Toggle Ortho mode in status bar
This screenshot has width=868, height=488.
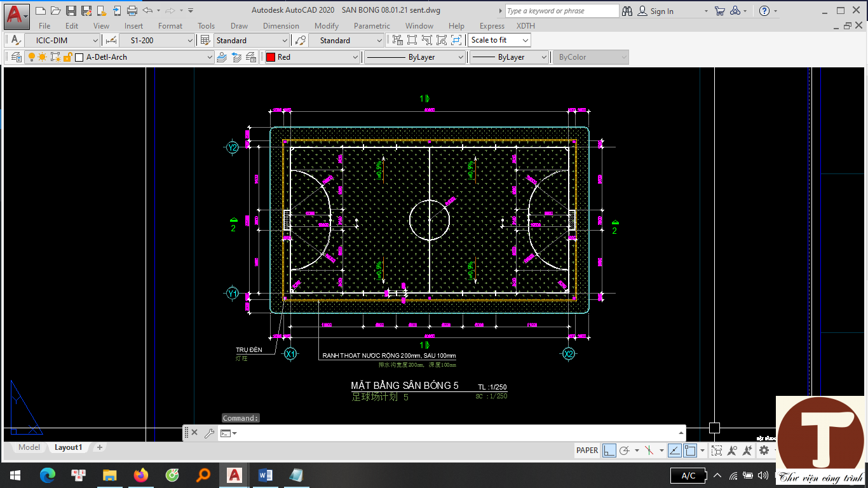609,451
